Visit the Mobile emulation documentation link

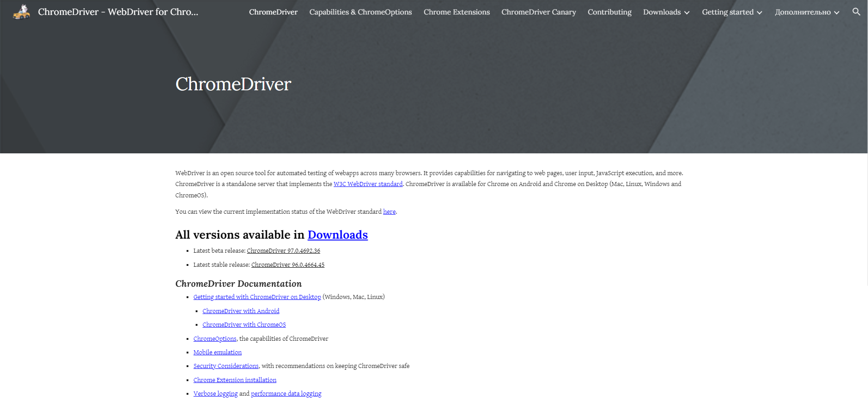[217, 353]
